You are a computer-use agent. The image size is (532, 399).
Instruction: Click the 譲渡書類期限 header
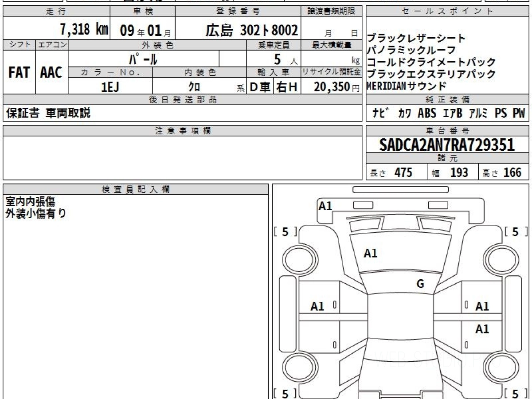tap(332, 12)
